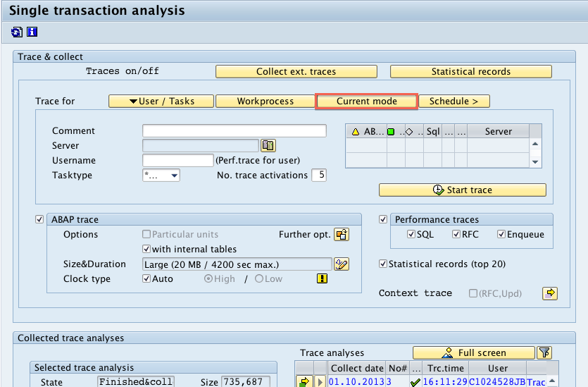Expand the User / Tasks dropdown button
The width and height of the screenshot is (588, 387).
[161, 101]
